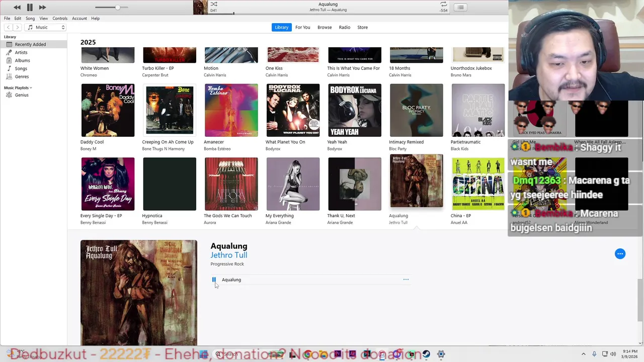Open the Song menu
Viewport: 644px width, 362px height.
tap(30, 19)
